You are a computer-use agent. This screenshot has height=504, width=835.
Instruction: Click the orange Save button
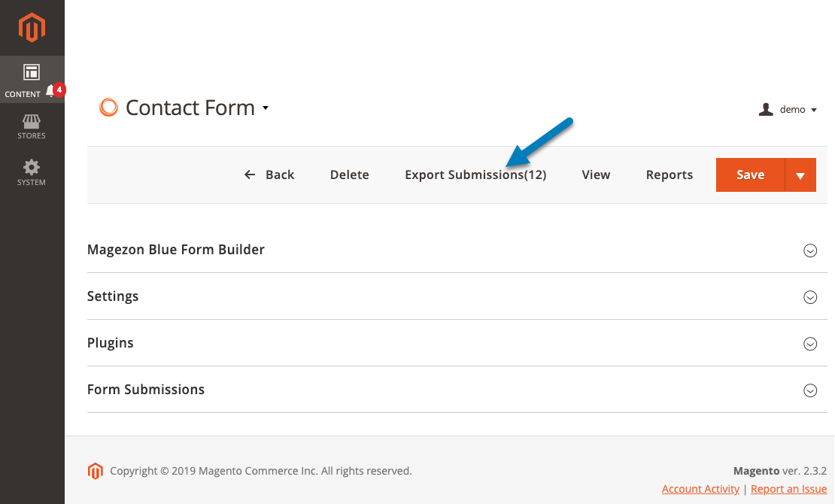click(x=750, y=175)
